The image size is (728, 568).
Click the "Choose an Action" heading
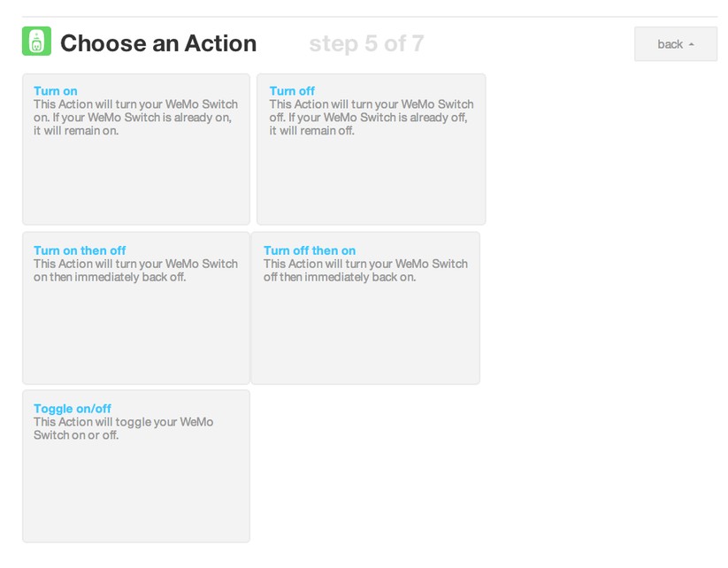click(x=158, y=43)
